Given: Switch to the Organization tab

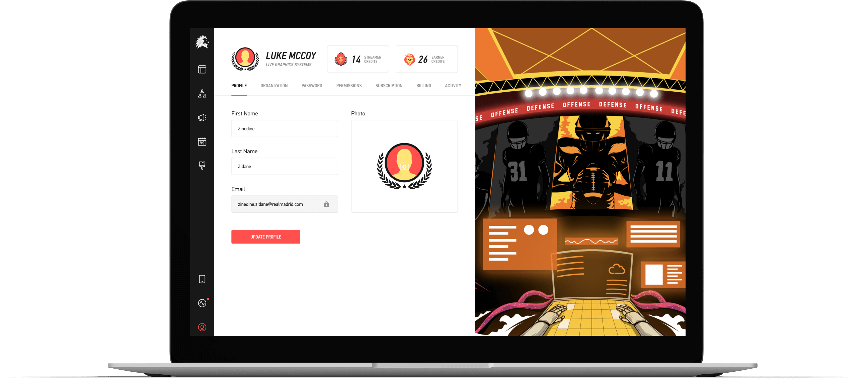Looking at the screenshot, I should coord(274,86).
